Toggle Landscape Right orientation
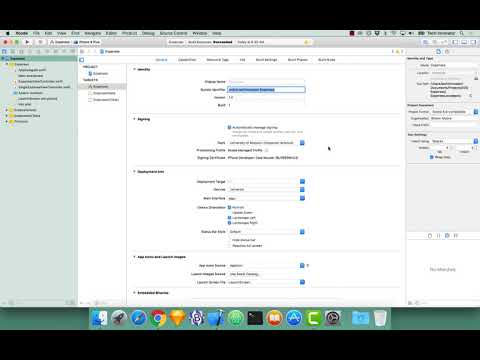The height and width of the screenshot is (360, 480). point(229,223)
